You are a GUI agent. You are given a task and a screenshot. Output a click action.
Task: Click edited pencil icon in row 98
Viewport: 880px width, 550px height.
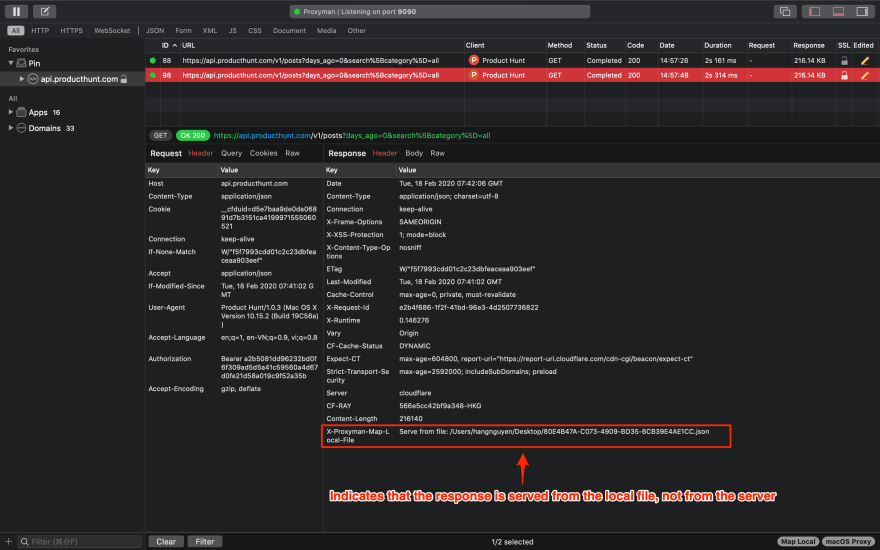pos(864,75)
